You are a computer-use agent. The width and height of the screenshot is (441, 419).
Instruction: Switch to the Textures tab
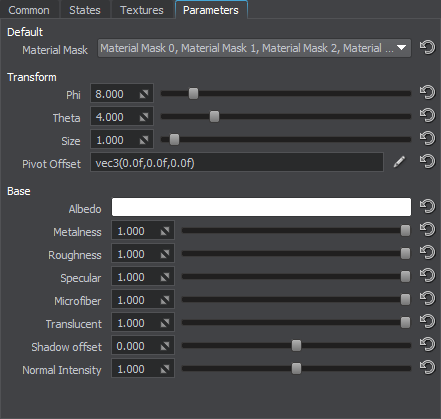tap(142, 10)
